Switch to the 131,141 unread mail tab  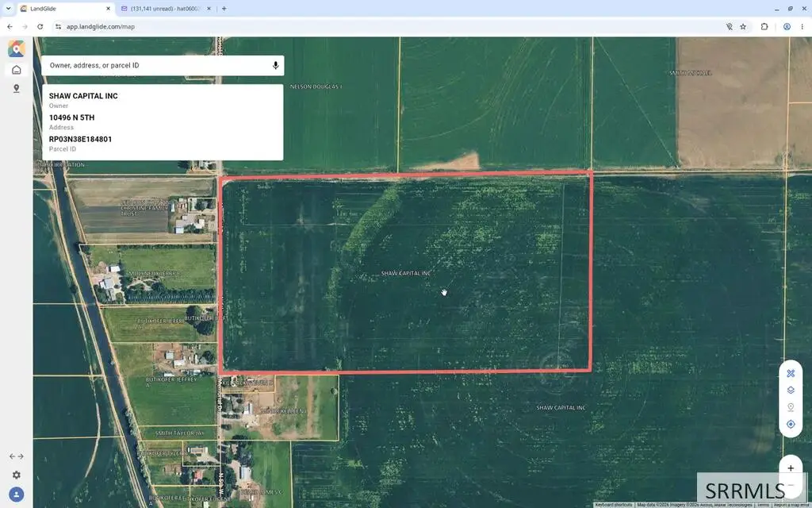pos(167,9)
